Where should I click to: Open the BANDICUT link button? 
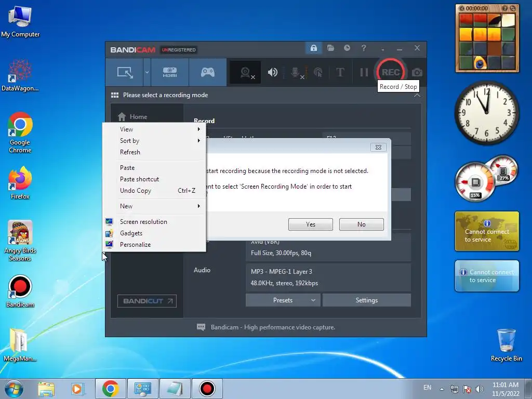[x=147, y=301]
